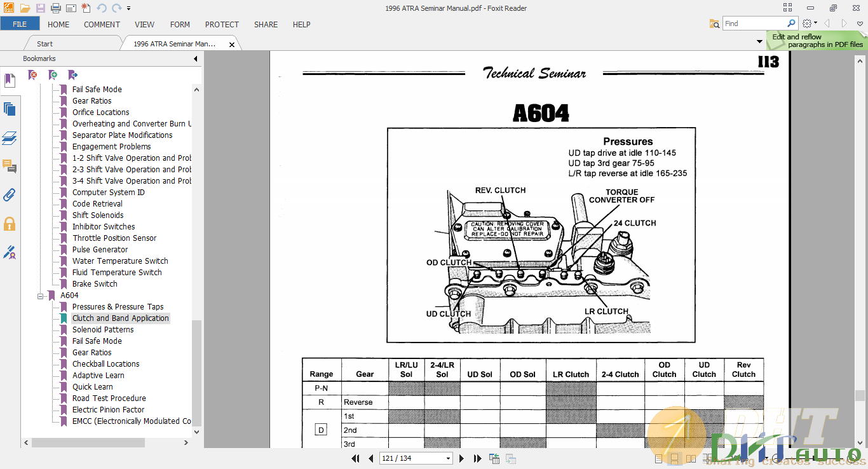Save the document with the floppy icon
This screenshot has height=469, width=868.
point(41,8)
